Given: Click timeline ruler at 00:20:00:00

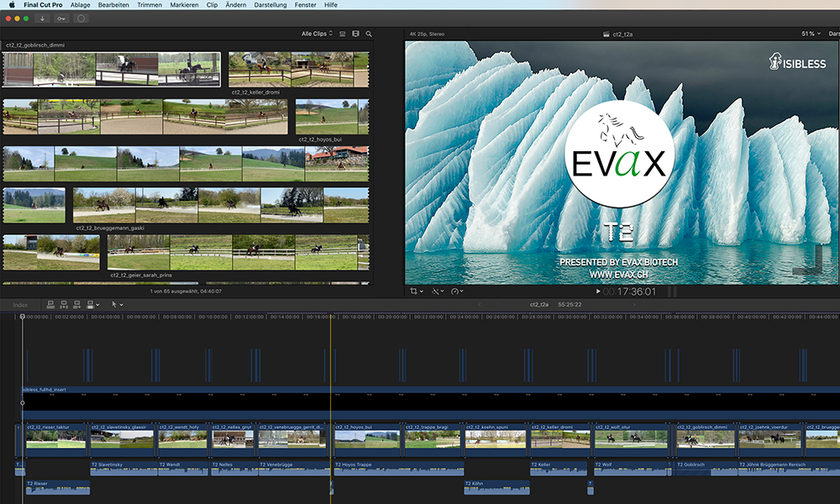Looking at the screenshot, I should tap(392, 317).
